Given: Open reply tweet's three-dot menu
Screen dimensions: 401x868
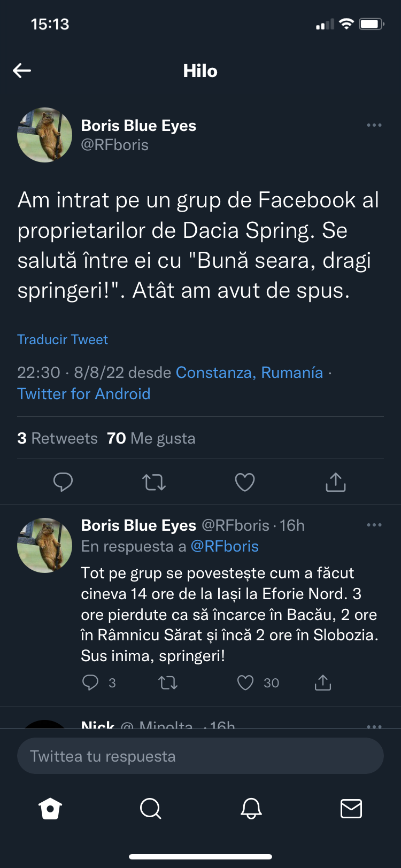Looking at the screenshot, I should [374, 525].
